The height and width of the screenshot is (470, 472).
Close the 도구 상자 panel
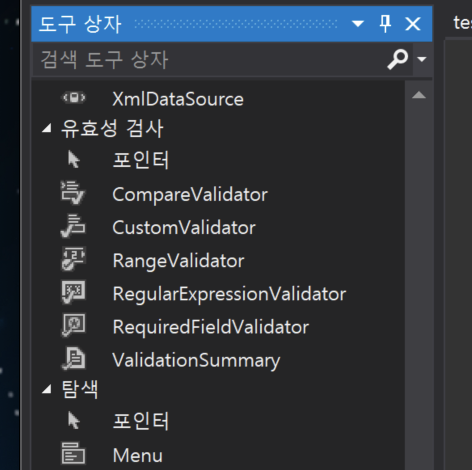[x=413, y=24]
